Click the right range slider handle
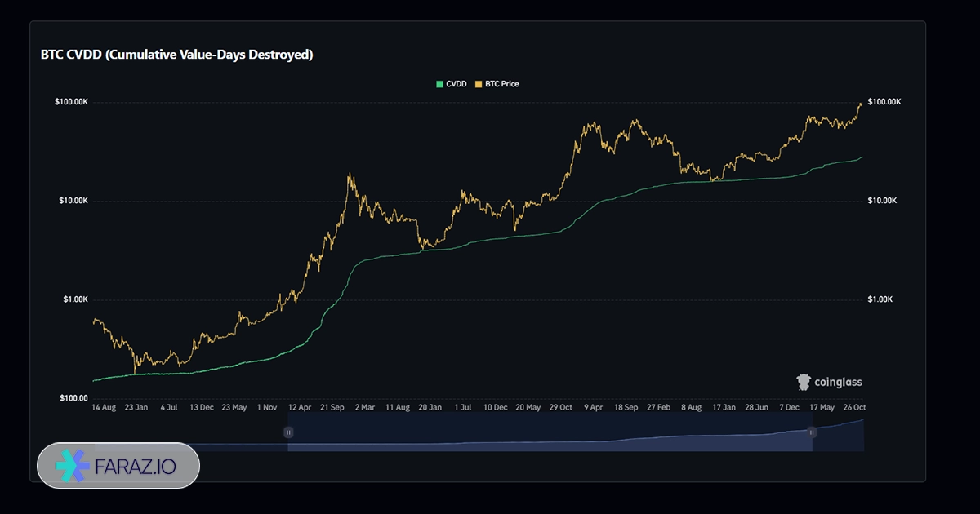980x514 pixels. click(812, 432)
